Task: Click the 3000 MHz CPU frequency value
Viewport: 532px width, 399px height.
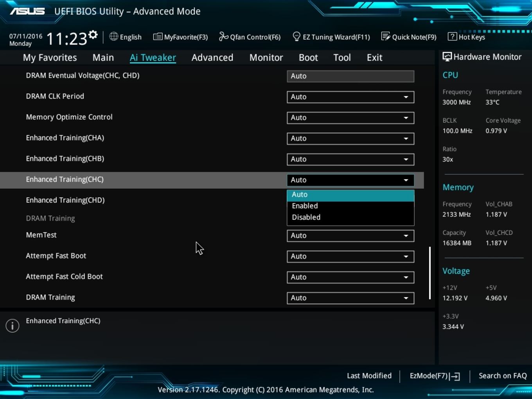Action: click(x=457, y=102)
